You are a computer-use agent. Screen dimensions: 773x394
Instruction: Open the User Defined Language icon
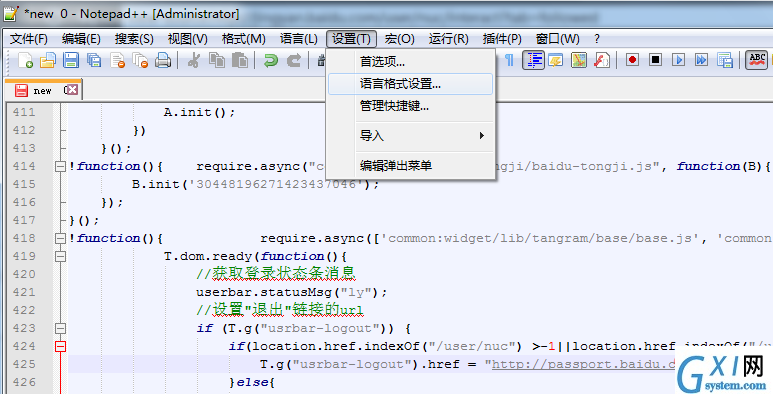556,60
